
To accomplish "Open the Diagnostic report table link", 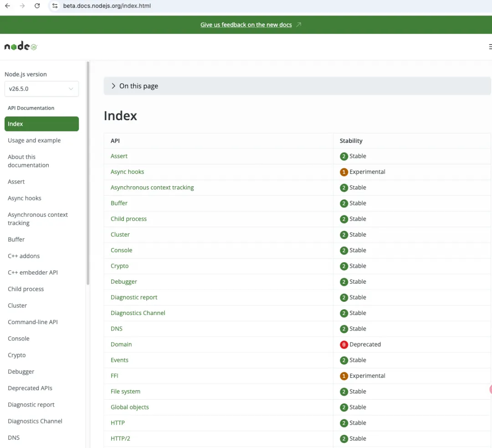I will pos(133,297).
